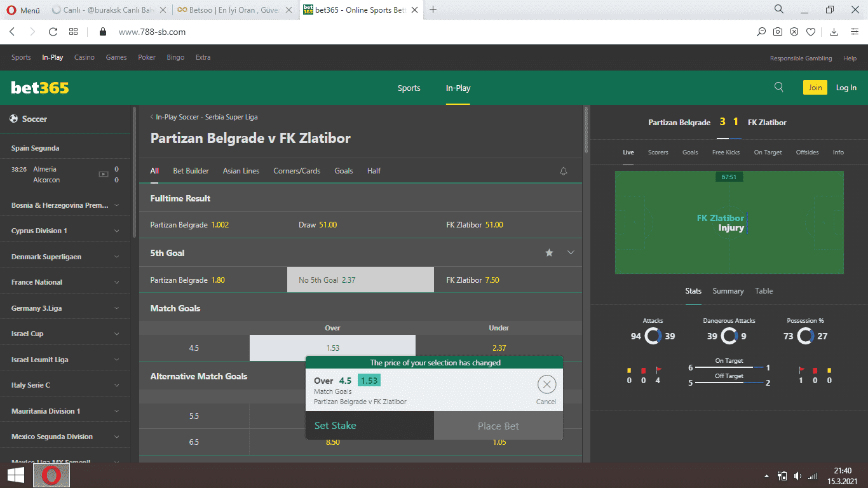Image resolution: width=868 pixels, height=488 pixels.
Task: Click Log In link
Action: coord(846,88)
